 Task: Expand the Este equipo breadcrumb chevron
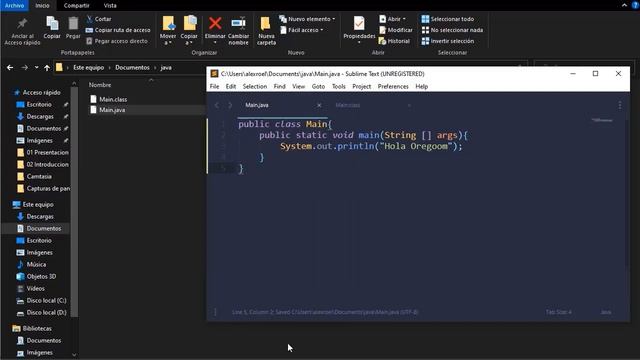tap(110, 67)
